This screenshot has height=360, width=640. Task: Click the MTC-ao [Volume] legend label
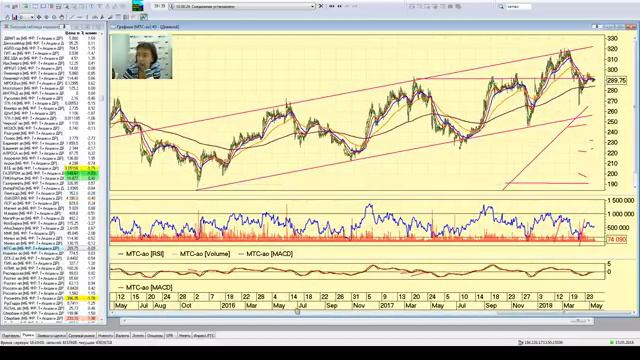[205, 254]
